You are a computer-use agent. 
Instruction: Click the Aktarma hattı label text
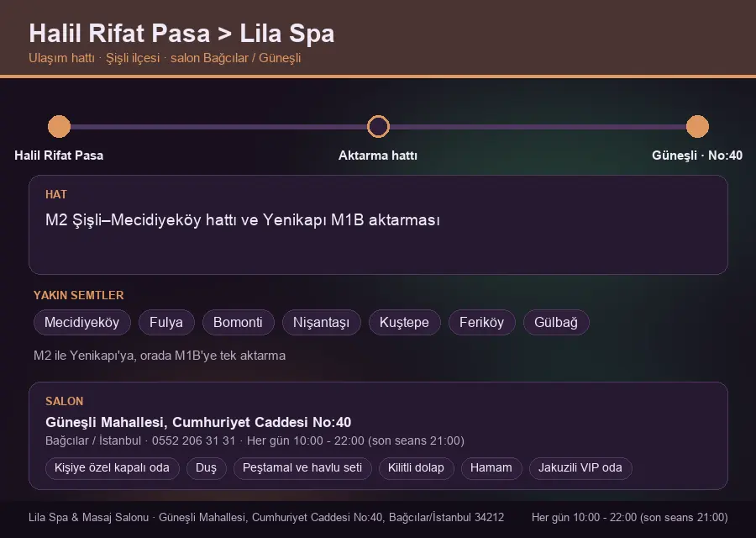tap(378, 156)
